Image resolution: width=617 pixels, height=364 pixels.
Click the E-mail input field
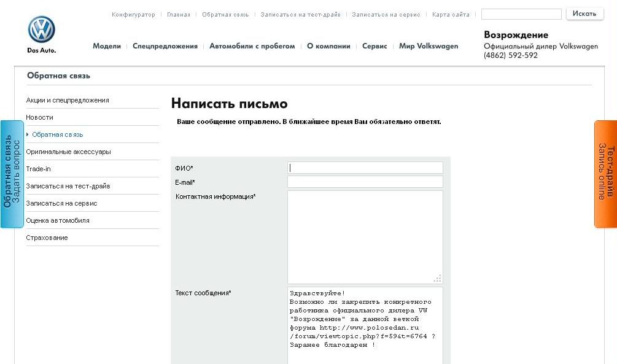pyautogui.click(x=365, y=182)
